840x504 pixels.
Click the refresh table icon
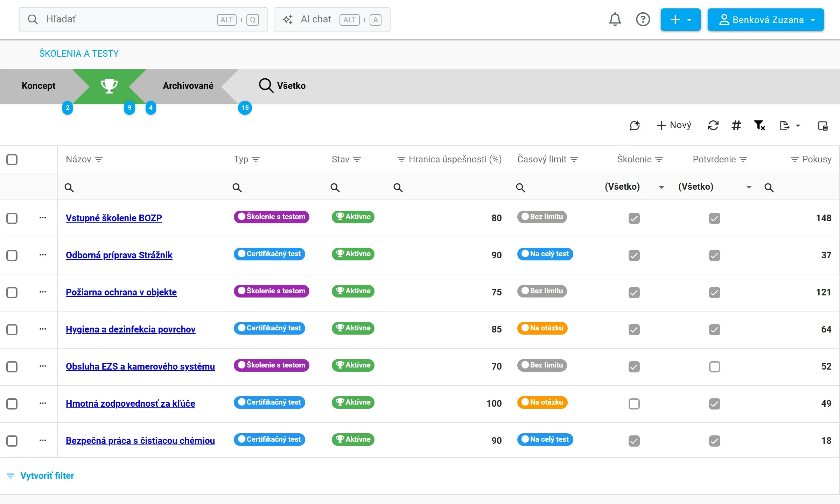(x=713, y=125)
